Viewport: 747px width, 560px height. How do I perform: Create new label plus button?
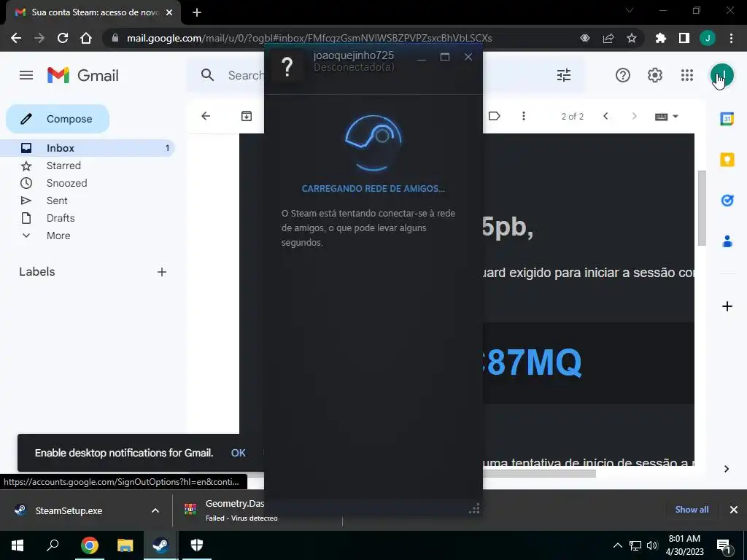point(162,272)
